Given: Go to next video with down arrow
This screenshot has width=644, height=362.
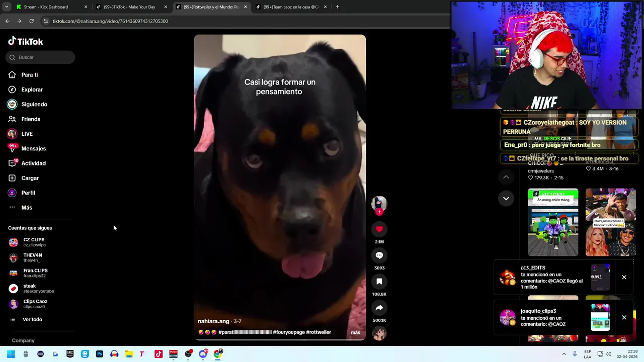Looking at the screenshot, I should 506,198.
